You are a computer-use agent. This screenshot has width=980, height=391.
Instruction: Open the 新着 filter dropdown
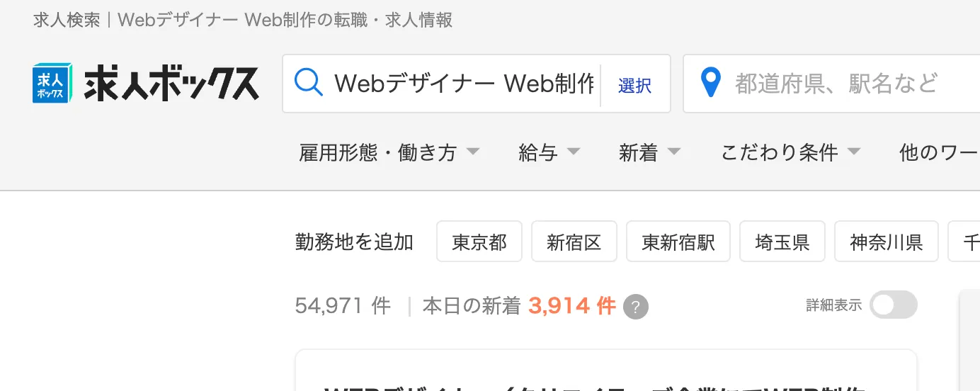click(x=650, y=152)
